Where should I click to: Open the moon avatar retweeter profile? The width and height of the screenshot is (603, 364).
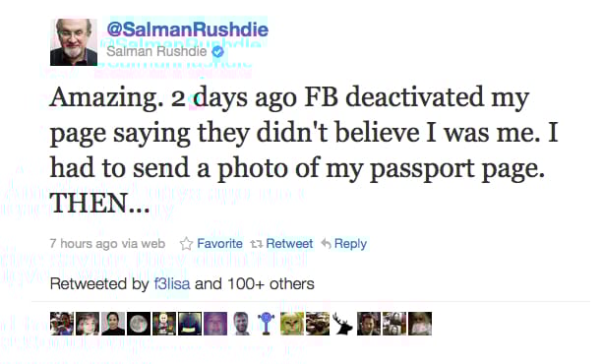pos(139,324)
